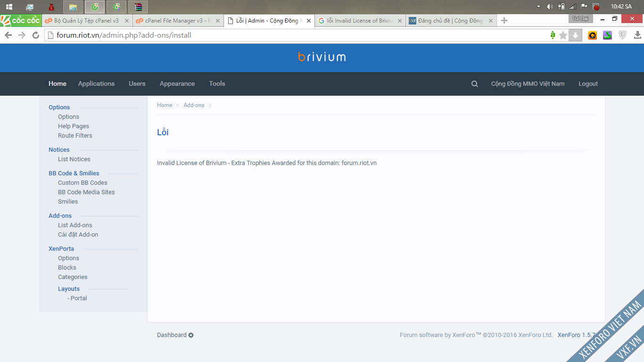Click the Brivium logo
644x362 pixels.
pos(322,57)
